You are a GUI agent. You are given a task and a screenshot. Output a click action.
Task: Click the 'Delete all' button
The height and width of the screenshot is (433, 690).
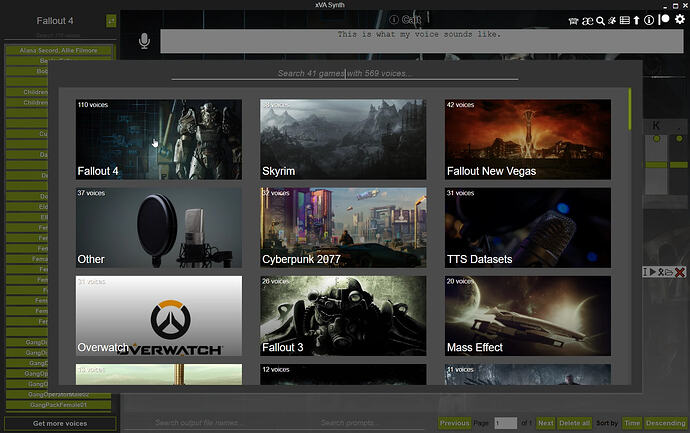click(575, 423)
